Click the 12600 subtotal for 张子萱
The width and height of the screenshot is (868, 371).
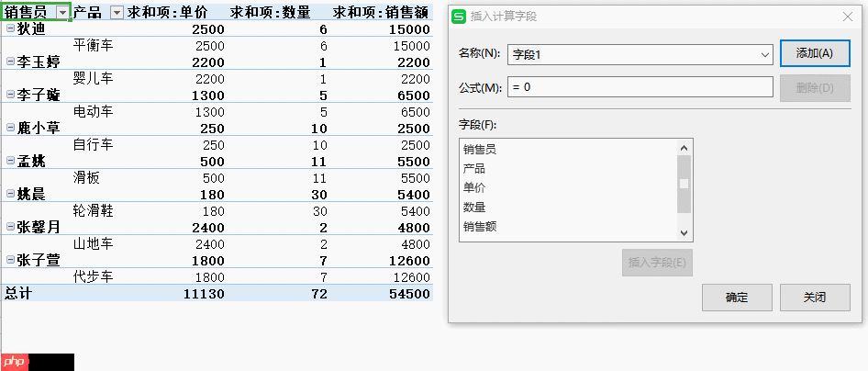coord(409,261)
